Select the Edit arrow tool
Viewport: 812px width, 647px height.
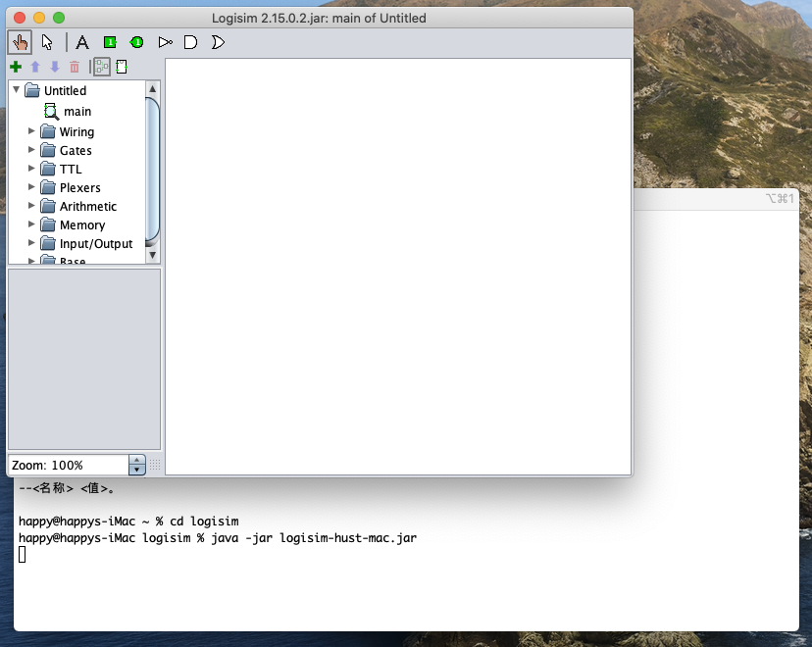pyautogui.click(x=47, y=42)
